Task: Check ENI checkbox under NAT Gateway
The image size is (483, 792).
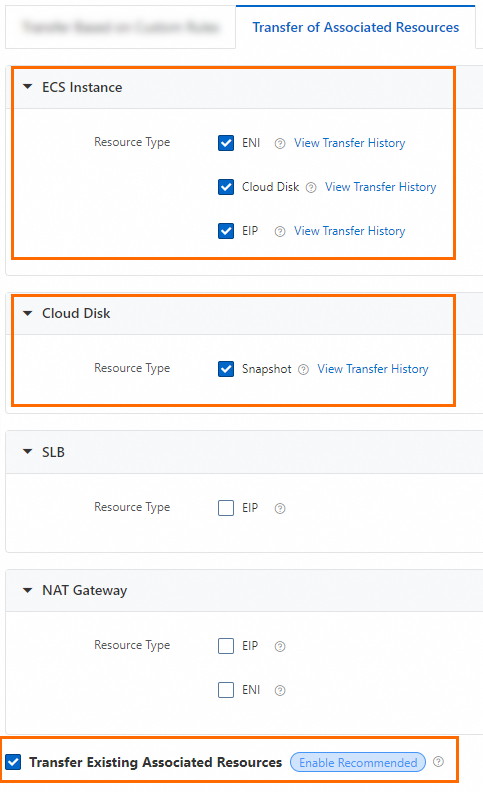Action: pos(226,689)
